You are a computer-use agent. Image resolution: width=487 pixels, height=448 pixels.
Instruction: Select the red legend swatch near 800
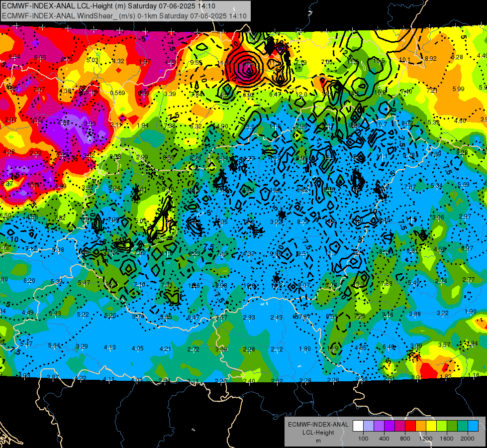pos(410,426)
